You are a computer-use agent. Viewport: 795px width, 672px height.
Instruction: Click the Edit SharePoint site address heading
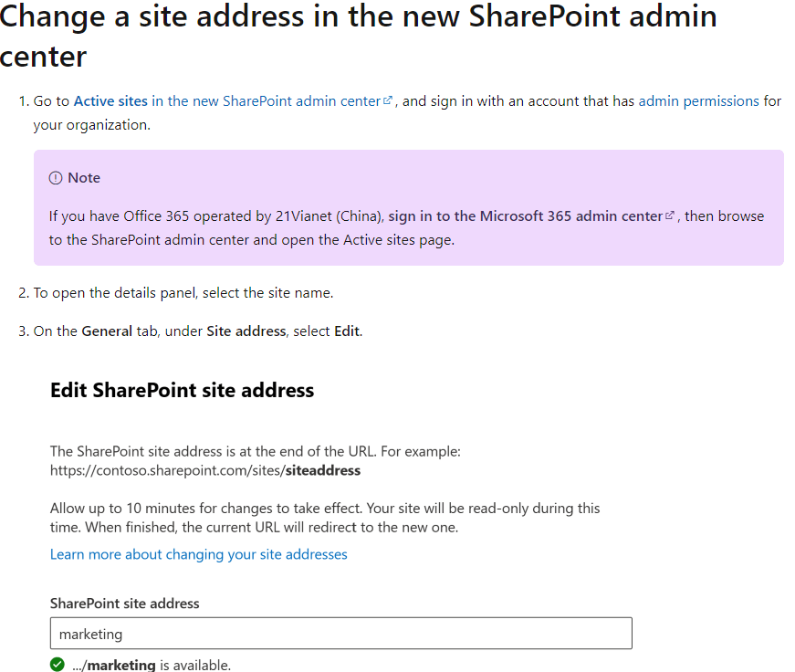tap(182, 391)
